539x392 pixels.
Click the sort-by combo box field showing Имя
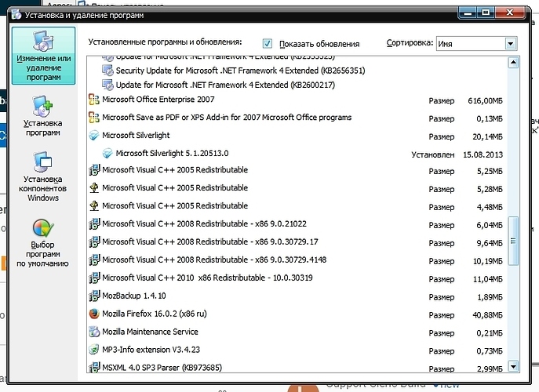469,44
